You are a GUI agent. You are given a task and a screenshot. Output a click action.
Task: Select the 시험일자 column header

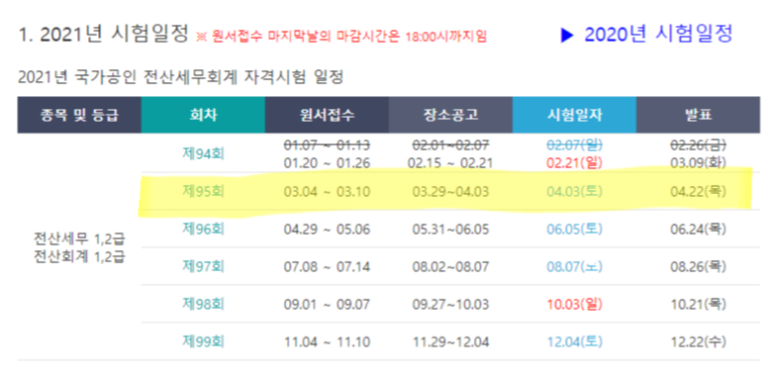tap(574, 115)
